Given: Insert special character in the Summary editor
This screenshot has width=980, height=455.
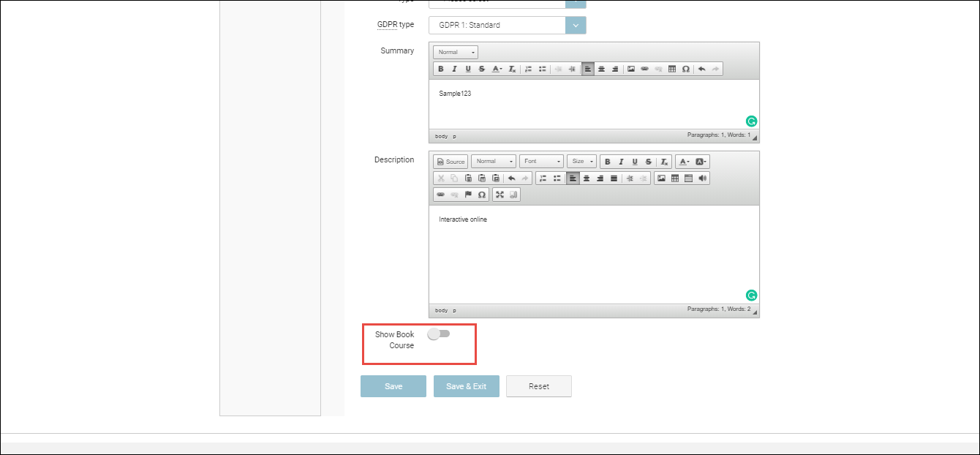Looking at the screenshot, I should tap(685, 69).
